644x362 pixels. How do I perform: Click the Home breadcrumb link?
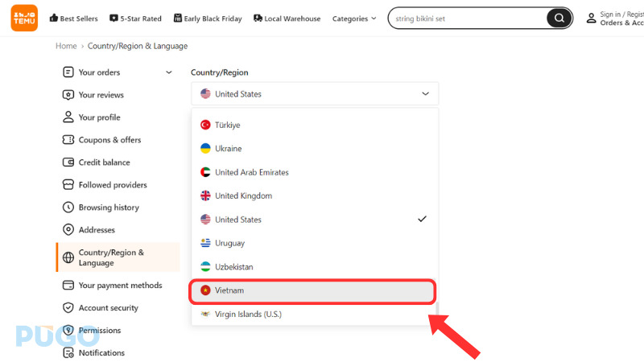pyautogui.click(x=66, y=46)
